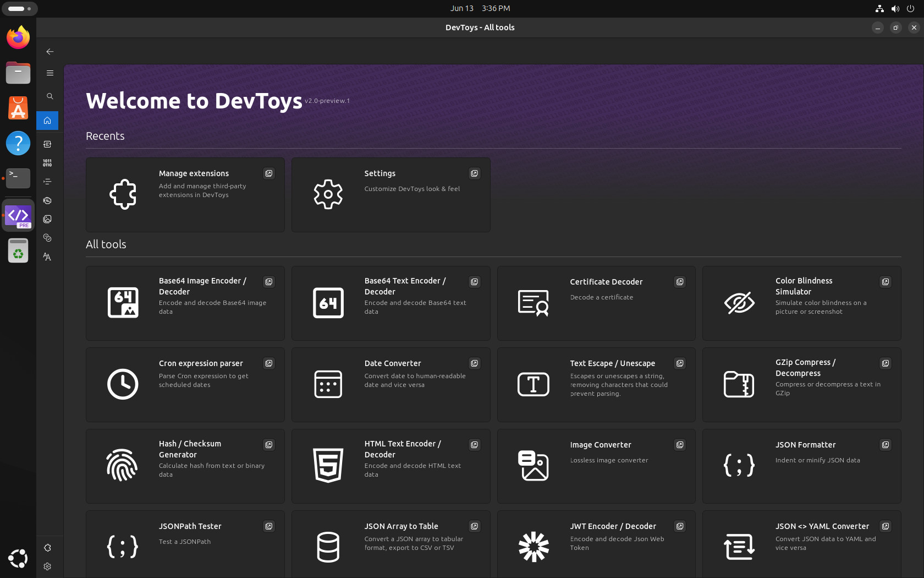The width and height of the screenshot is (924, 578).
Task: Open the JSON <> YAML Converter
Action: pyautogui.click(x=802, y=544)
